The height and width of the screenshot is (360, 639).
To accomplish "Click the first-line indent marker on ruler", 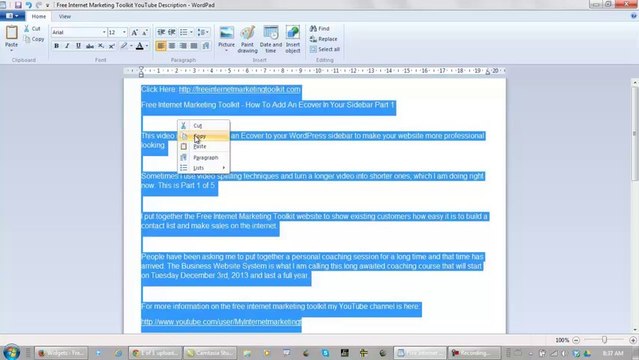I will [x=141, y=68].
